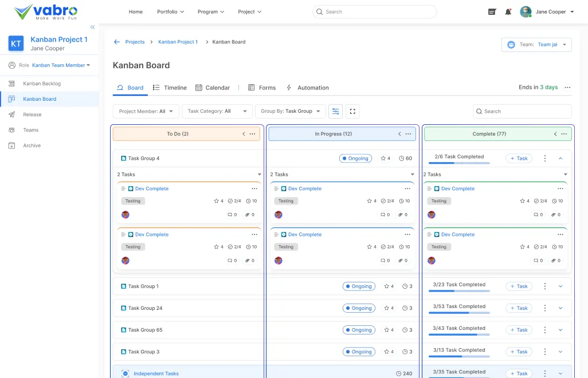
Task: Open the Teams section in sidebar
Action: click(11, 129)
